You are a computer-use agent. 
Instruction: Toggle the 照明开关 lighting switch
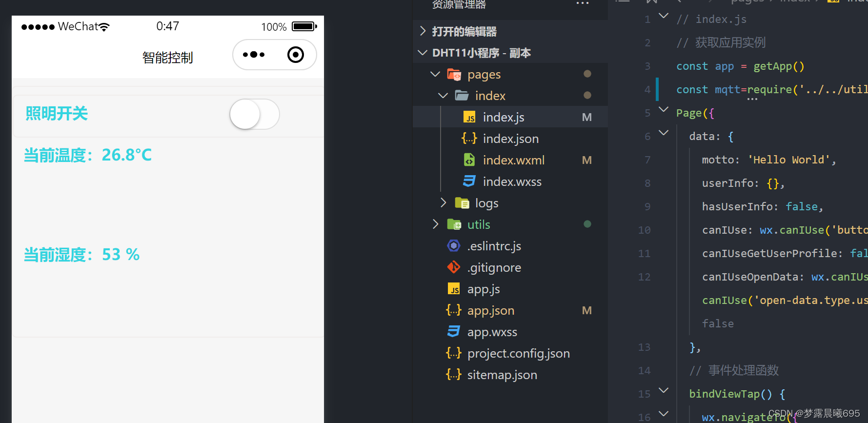click(x=254, y=114)
